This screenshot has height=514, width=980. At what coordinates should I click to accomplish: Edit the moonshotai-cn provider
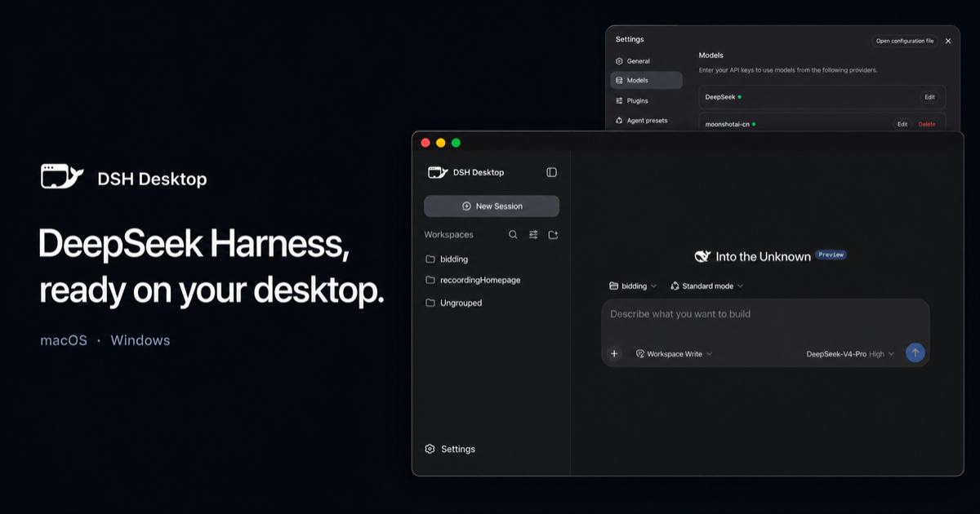(x=902, y=124)
